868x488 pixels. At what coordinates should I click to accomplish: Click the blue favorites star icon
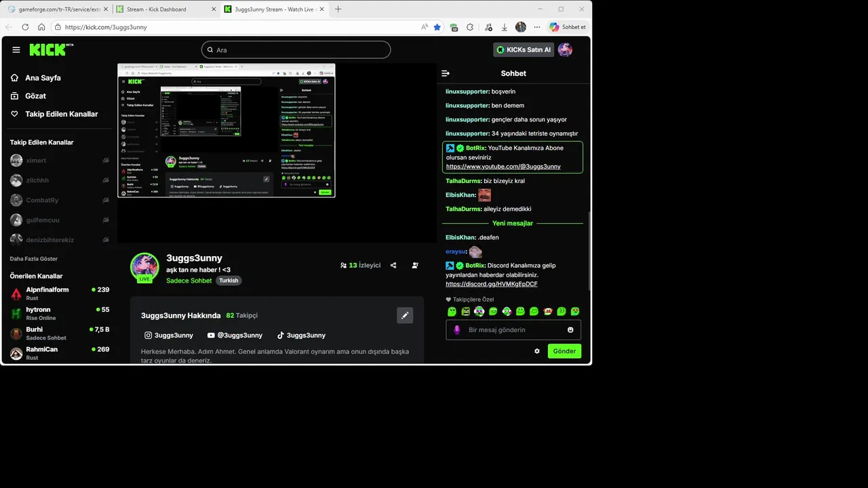pyautogui.click(x=437, y=27)
